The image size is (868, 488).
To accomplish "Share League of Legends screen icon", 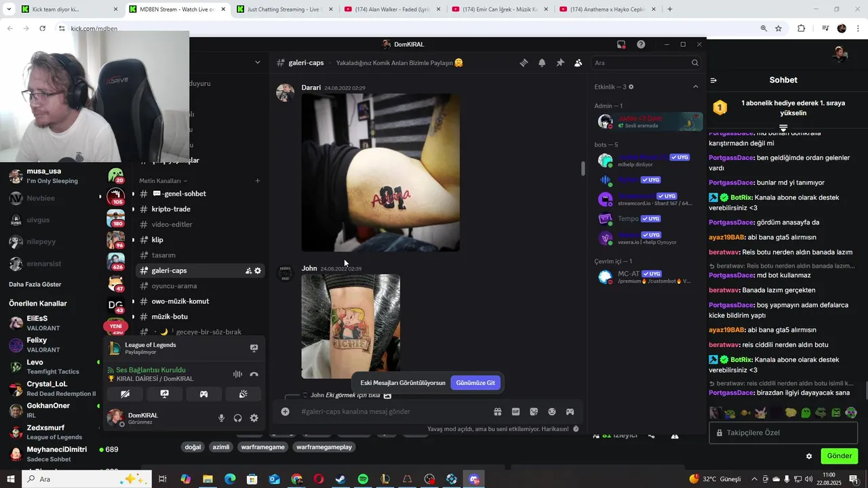I will click(x=254, y=348).
